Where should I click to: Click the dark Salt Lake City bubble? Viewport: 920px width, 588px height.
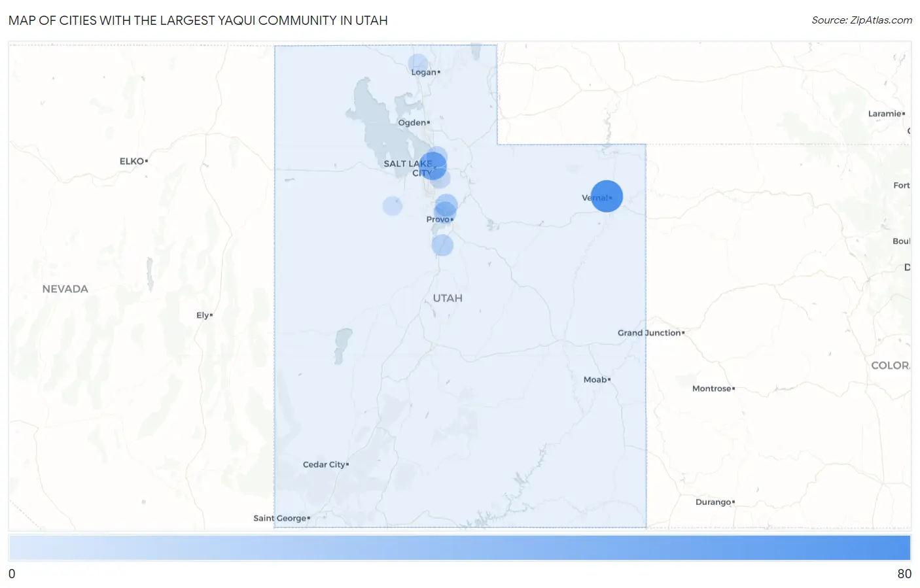(x=433, y=166)
